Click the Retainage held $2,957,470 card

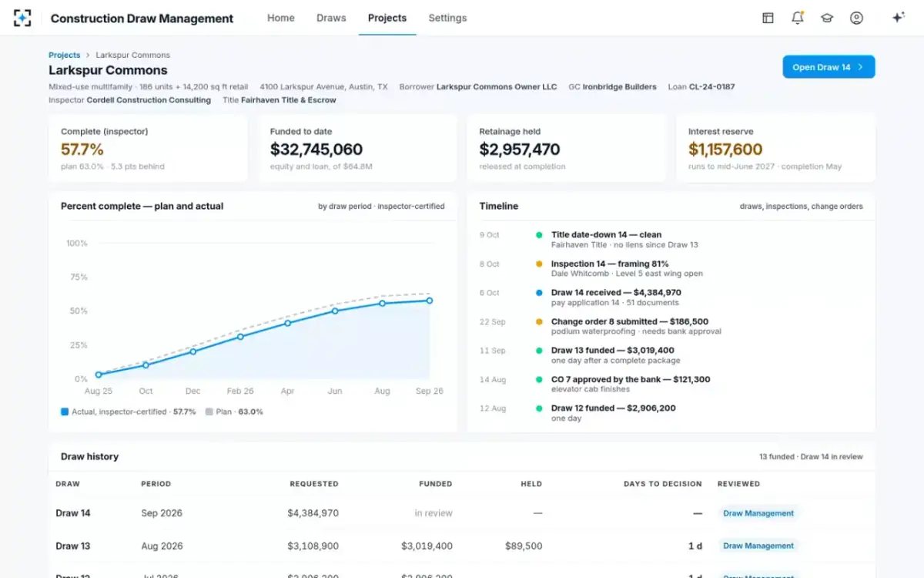click(x=567, y=149)
